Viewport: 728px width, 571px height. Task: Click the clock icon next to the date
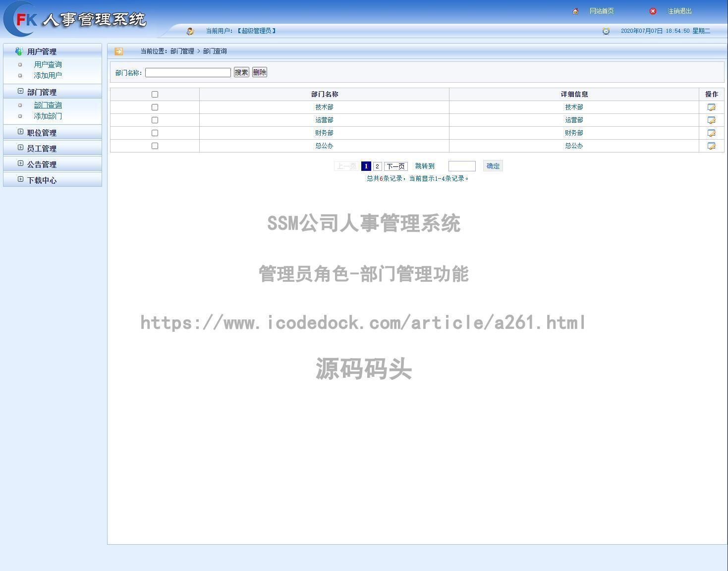[606, 31]
